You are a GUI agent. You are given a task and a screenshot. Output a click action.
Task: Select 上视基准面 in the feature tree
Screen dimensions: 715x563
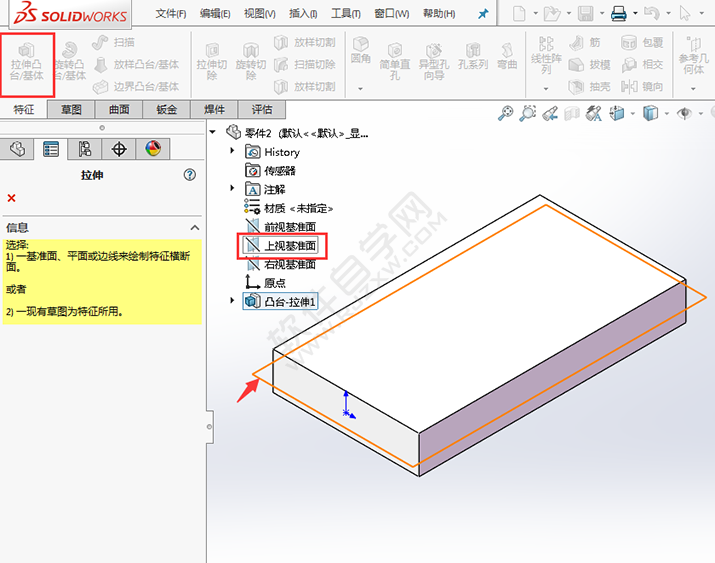click(281, 246)
